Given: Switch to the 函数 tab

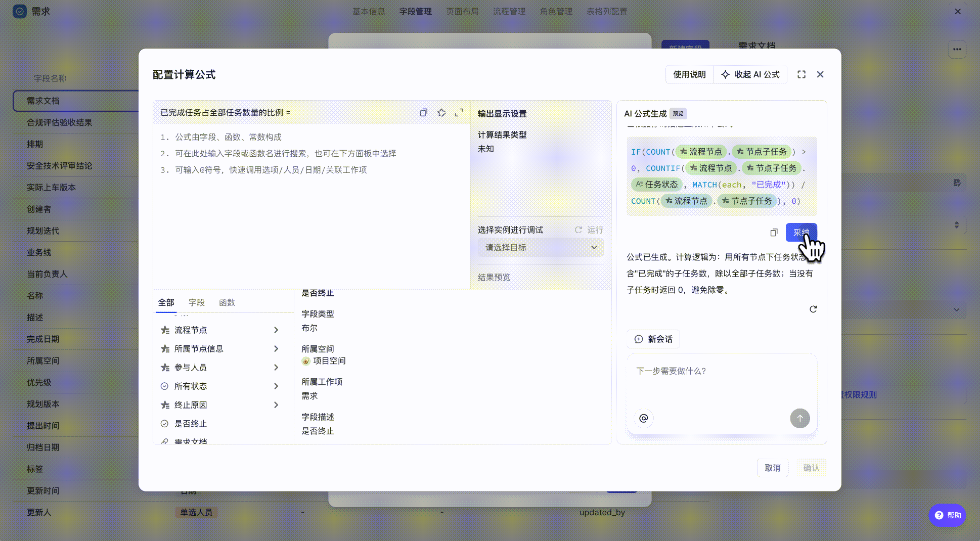Looking at the screenshot, I should (227, 302).
